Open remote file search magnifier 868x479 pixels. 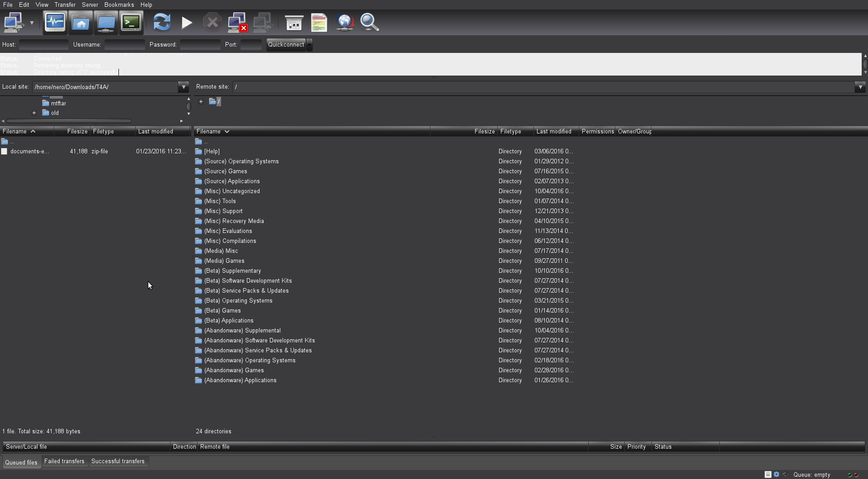click(x=369, y=22)
